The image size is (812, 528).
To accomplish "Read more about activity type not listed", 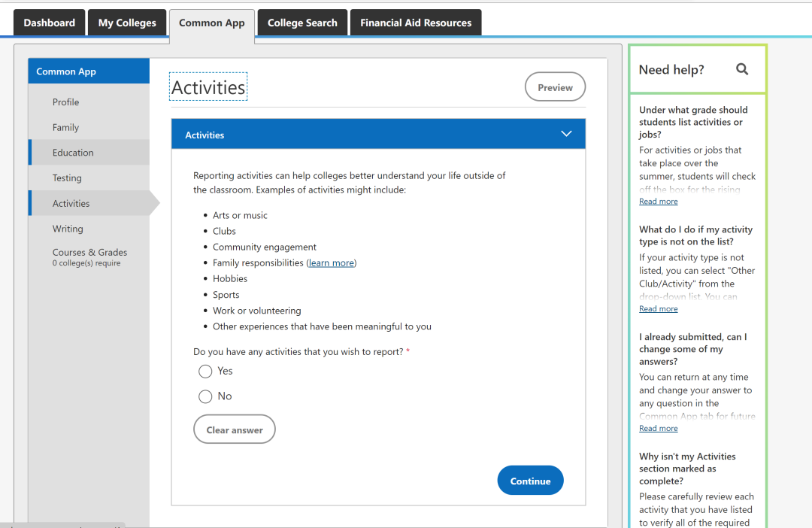I will (x=658, y=308).
